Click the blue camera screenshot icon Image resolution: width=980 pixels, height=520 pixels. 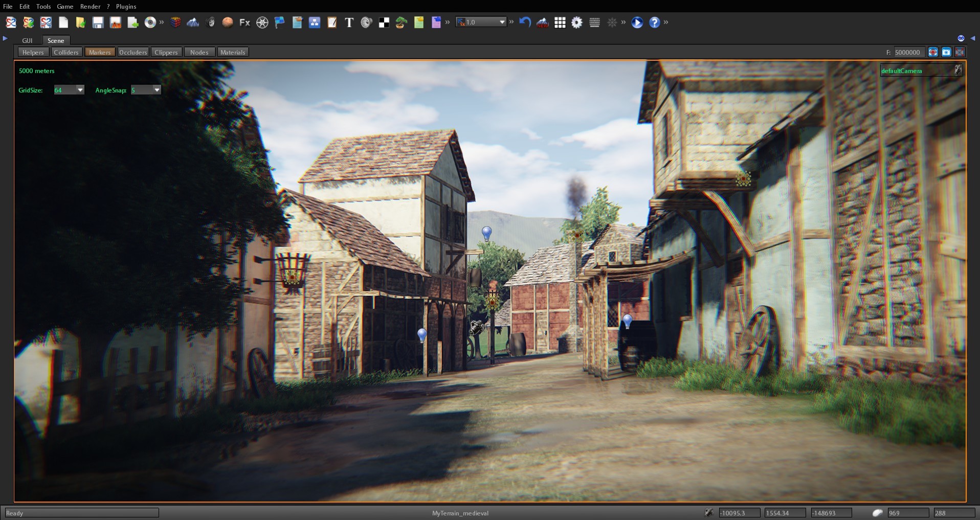click(x=947, y=52)
